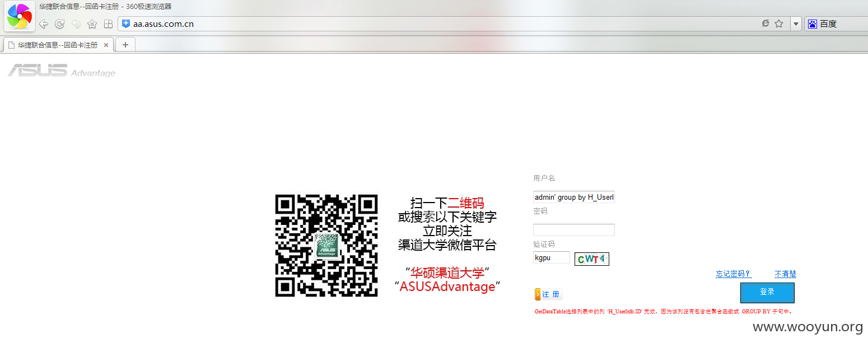The width and height of the screenshot is (868, 343).
Task: Click the CWT4 captcha image
Action: (x=592, y=259)
